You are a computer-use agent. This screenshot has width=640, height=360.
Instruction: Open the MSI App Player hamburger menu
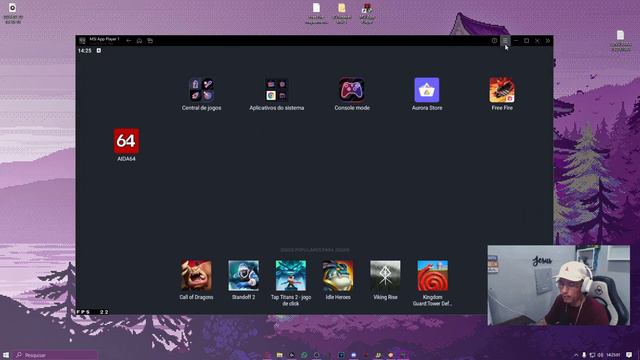(505, 41)
